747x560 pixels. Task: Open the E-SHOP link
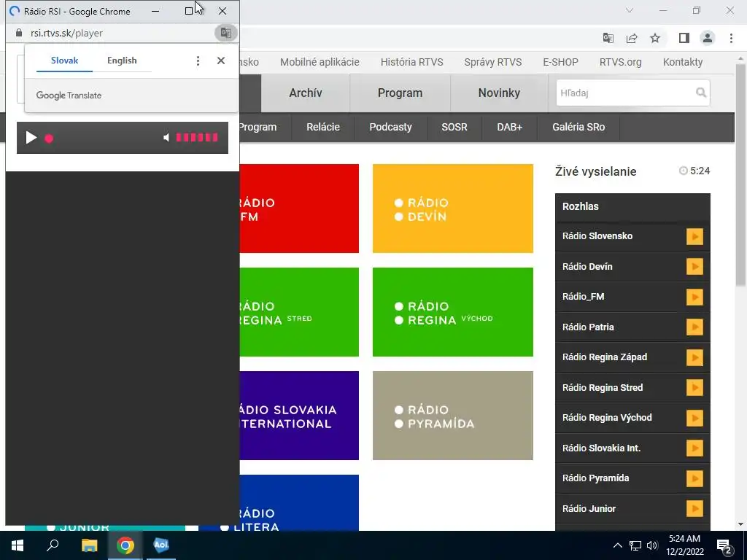pyautogui.click(x=560, y=63)
